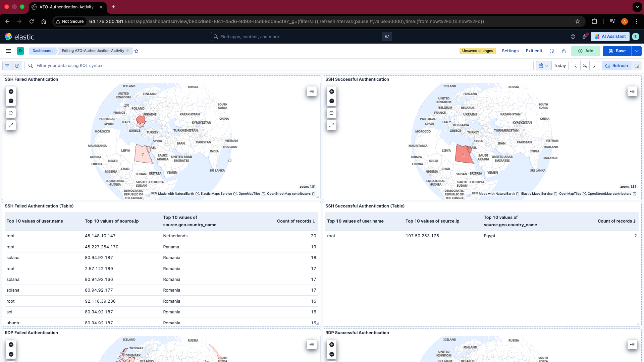This screenshot has height=362, width=644.
Task: Open newsfeed notifications icon
Action: click(585, 37)
